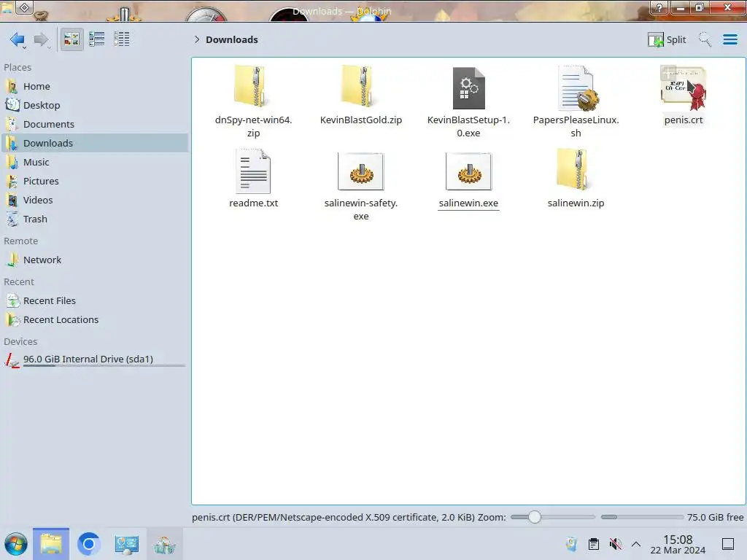
Task: Click the tray icon left of the clipboard
Action: click(572, 544)
